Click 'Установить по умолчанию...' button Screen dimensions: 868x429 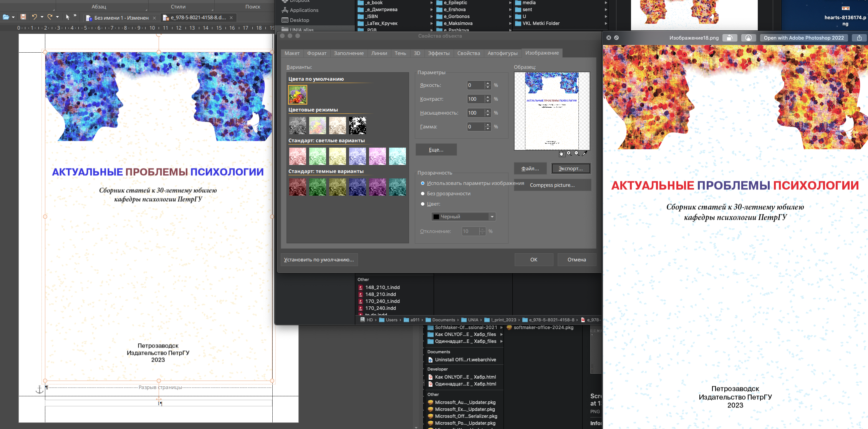tap(319, 260)
